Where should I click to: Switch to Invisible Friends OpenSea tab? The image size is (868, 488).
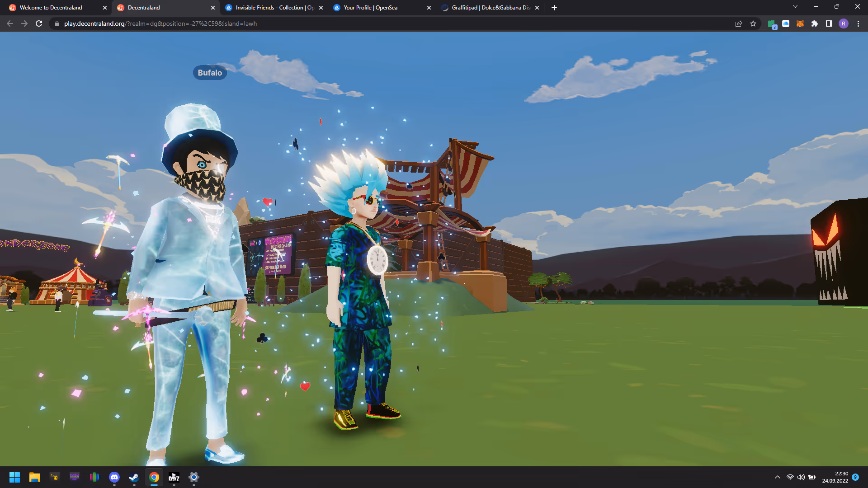[270, 8]
